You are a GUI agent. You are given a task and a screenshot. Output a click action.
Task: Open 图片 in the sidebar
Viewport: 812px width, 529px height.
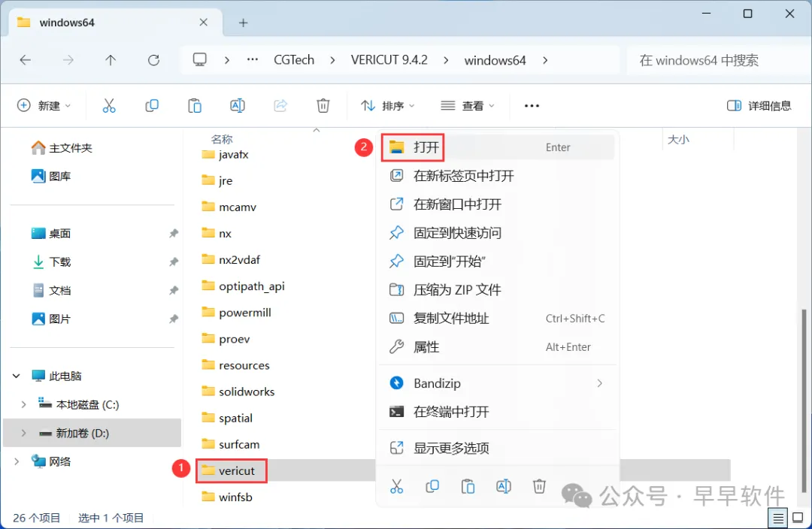51,319
